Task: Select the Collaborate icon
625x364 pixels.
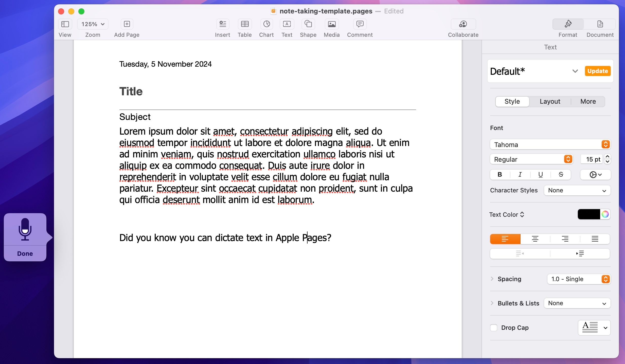Action: (x=463, y=24)
